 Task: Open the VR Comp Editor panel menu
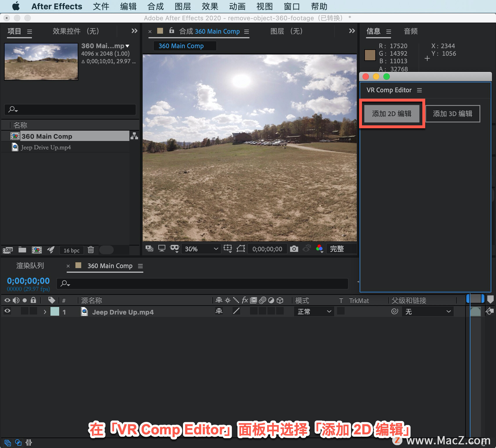(419, 90)
